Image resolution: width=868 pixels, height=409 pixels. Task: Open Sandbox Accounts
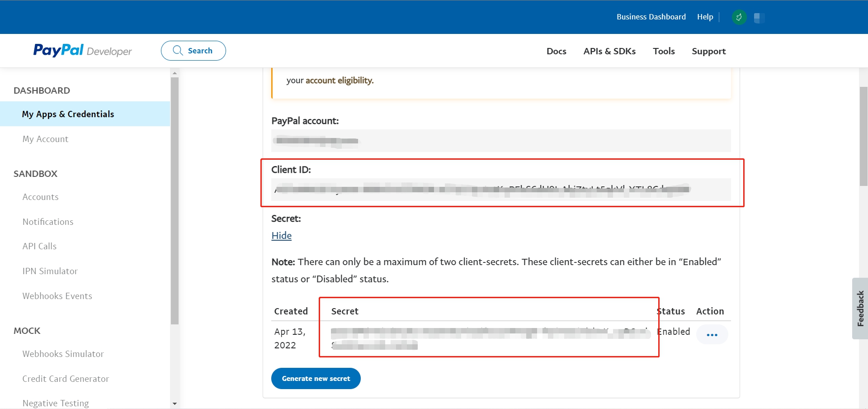tap(41, 197)
